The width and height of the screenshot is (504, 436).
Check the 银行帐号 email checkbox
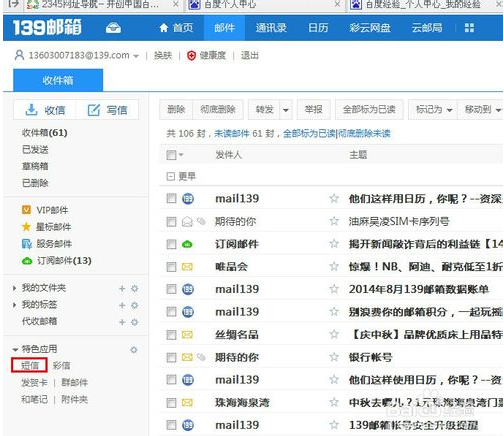pyautogui.click(x=171, y=357)
